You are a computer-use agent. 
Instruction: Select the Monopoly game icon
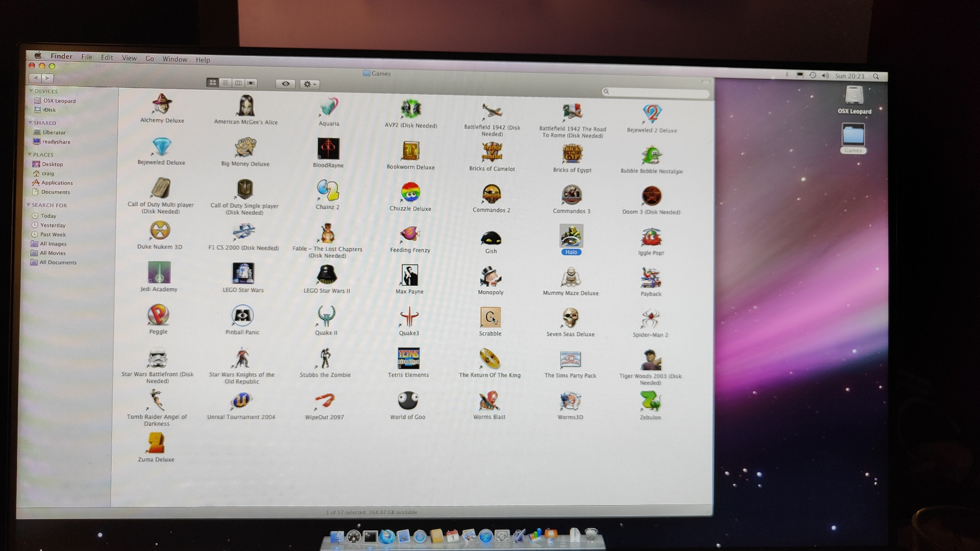click(x=490, y=276)
